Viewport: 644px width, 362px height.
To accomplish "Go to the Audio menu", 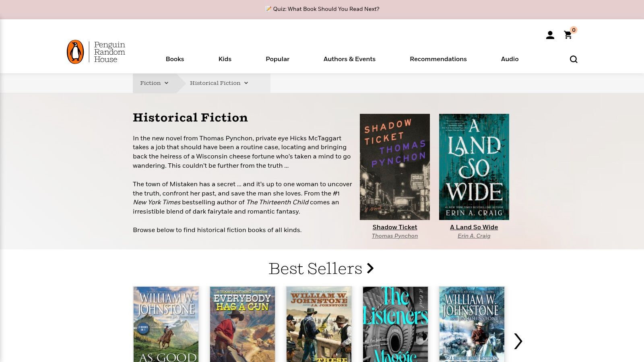I will pyautogui.click(x=510, y=59).
